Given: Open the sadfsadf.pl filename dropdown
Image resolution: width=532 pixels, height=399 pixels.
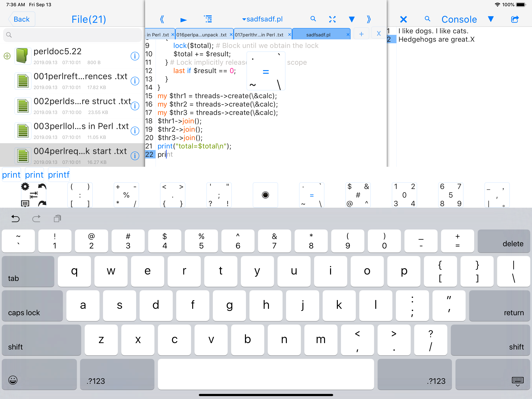Looking at the screenshot, I should pos(262,19).
